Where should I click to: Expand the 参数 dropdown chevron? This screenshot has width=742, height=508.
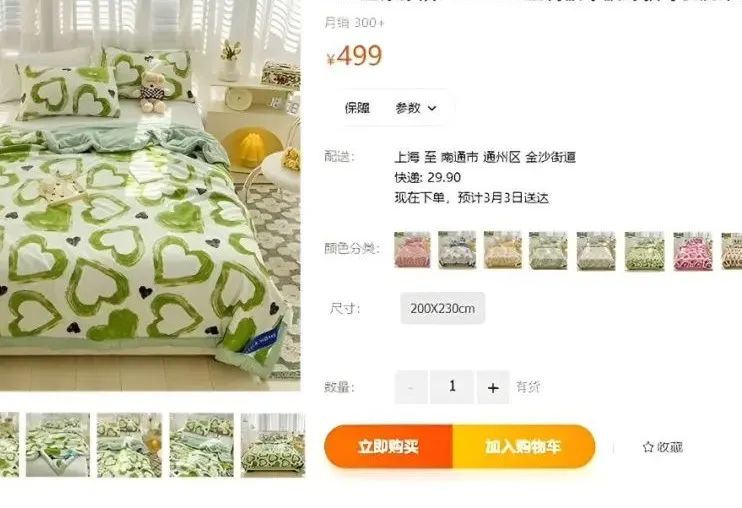[x=432, y=108]
